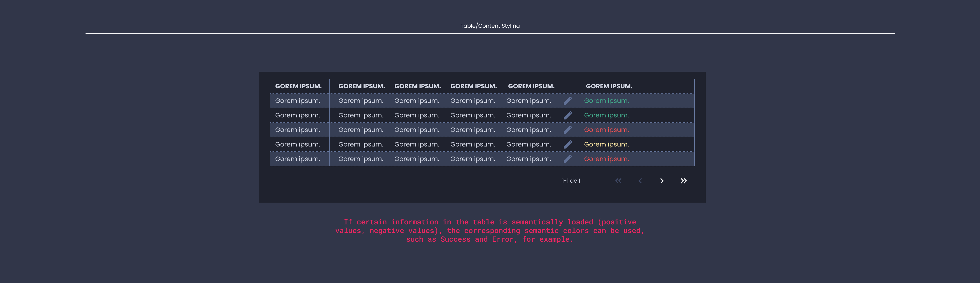
Task: Select the yellow 'Gorem ipsum.' status cell
Action: (606, 144)
